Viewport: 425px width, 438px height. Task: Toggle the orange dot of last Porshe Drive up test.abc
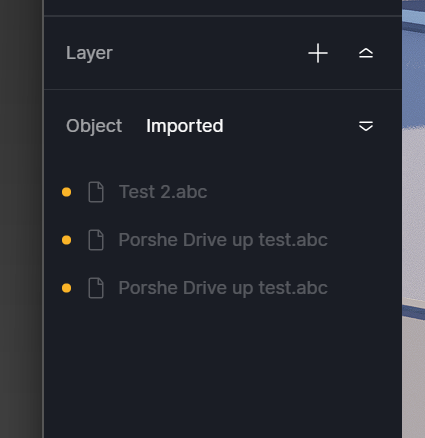pos(67,288)
